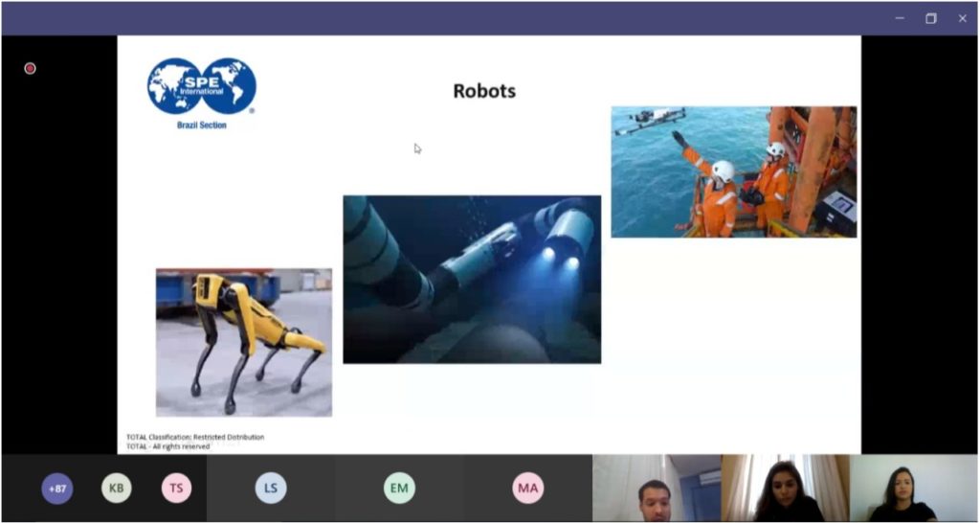Click the "Robots" slide title
The height and width of the screenshot is (523, 980).
click(x=483, y=91)
